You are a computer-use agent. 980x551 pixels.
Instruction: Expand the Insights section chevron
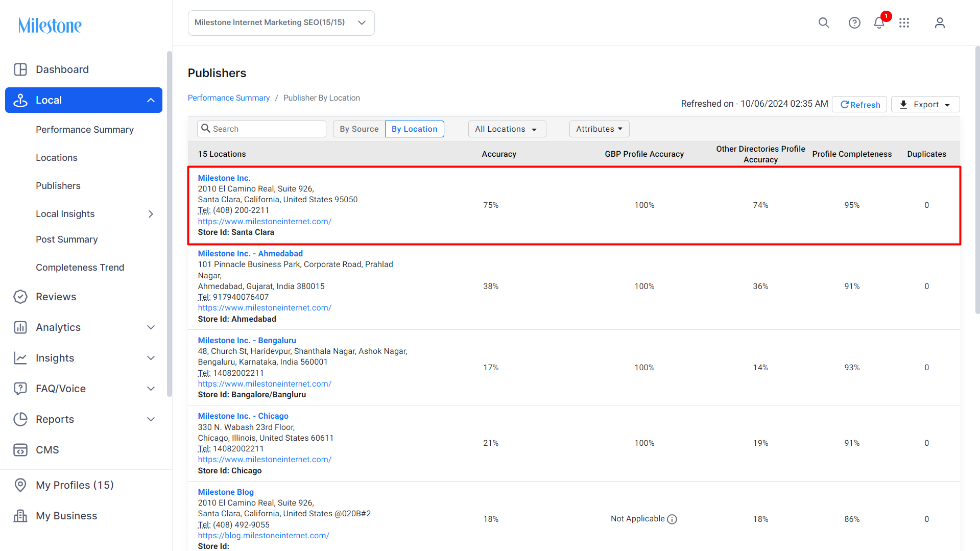pyautogui.click(x=151, y=358)
